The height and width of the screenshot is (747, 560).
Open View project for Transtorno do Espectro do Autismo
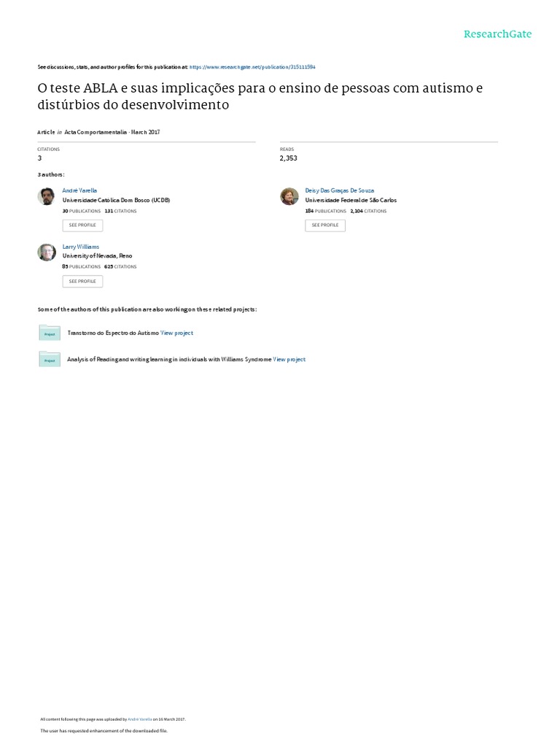click(x=177, y=333)
